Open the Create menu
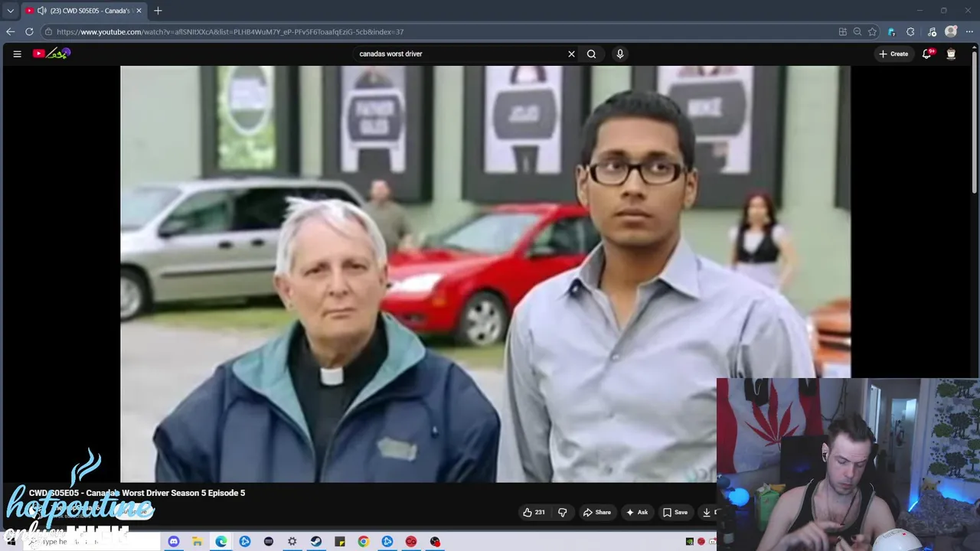Screen dimensions: 980x551 tap(893, 54)
